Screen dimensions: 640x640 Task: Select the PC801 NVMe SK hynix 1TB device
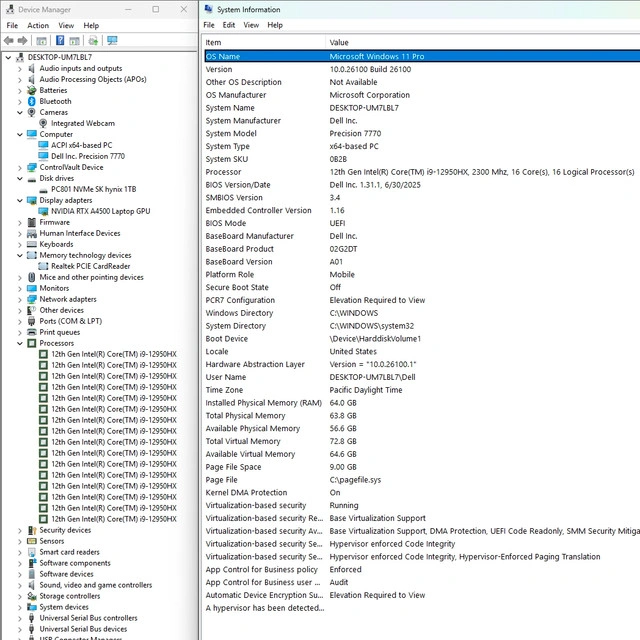tap(93, 189)
